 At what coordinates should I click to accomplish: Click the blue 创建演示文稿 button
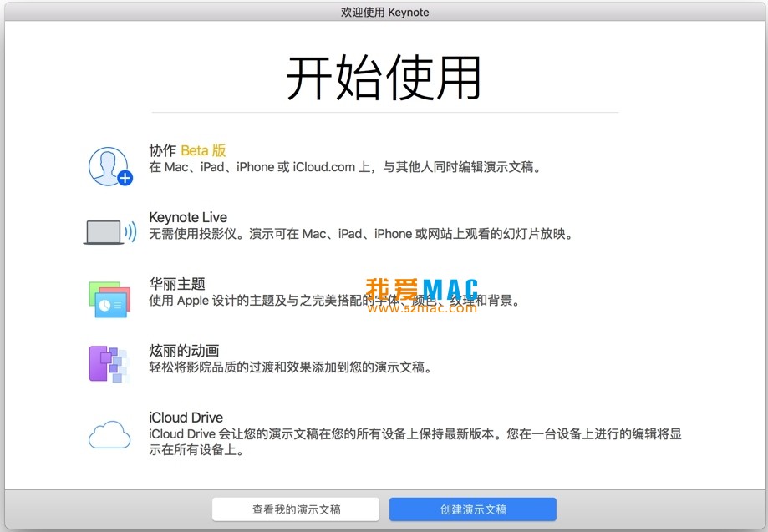473,509
